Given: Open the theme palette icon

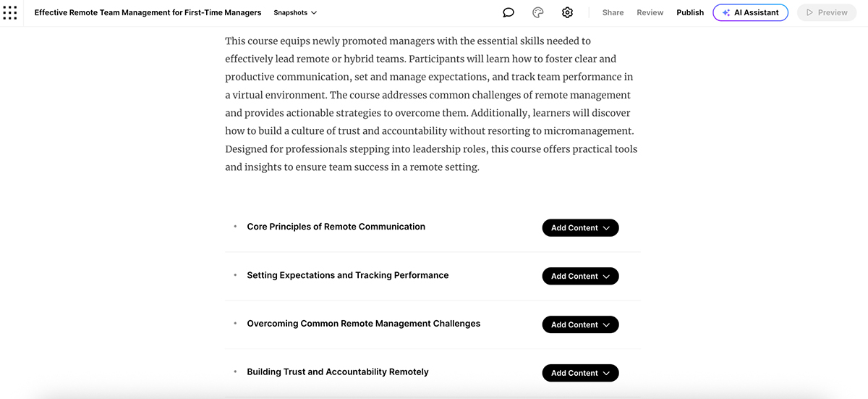Looking at the screenshot, I should coord(537,12).
